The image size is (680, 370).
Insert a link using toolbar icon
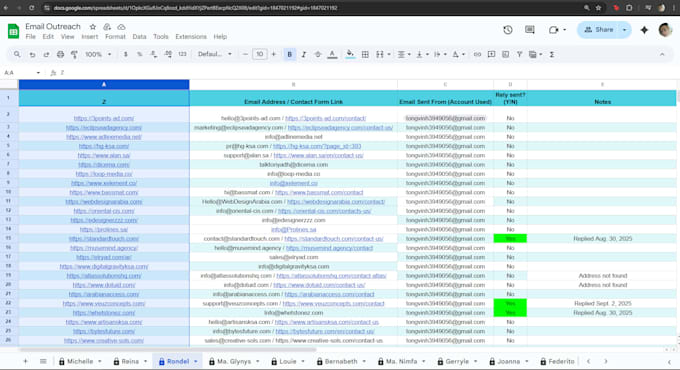(477, 54)
